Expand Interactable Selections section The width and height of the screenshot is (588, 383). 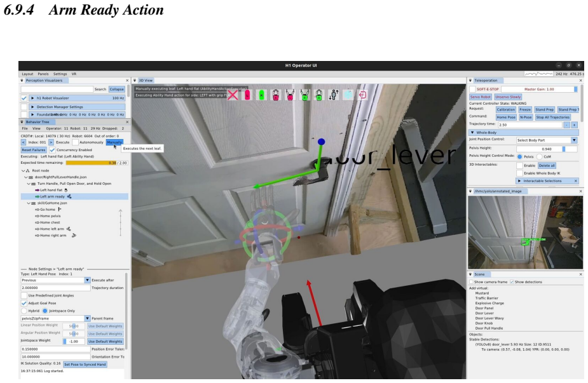pos(519,181)
